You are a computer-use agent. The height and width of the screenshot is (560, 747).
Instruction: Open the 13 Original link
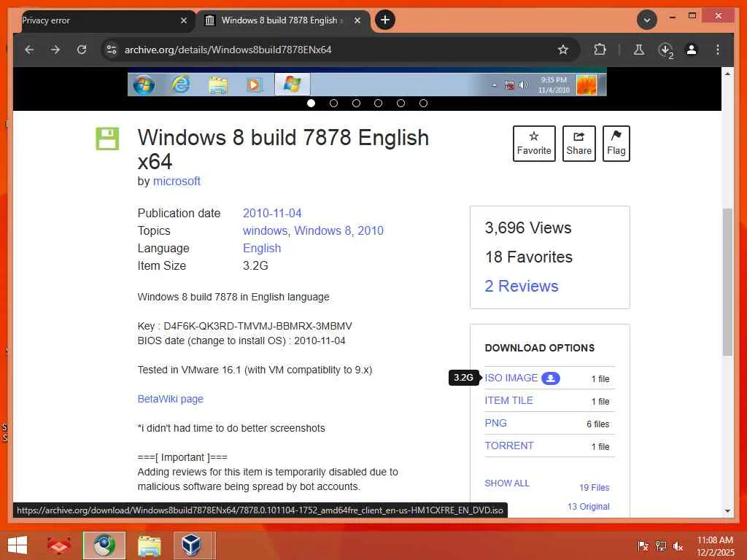589,506
